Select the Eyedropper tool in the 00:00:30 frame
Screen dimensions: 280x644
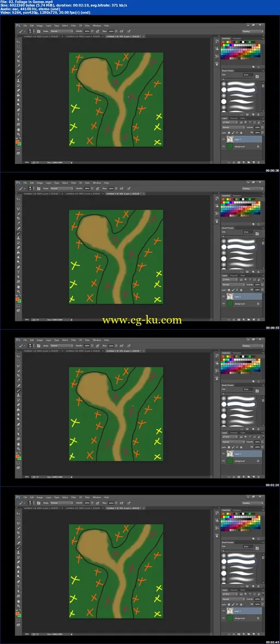click(19, 66)
